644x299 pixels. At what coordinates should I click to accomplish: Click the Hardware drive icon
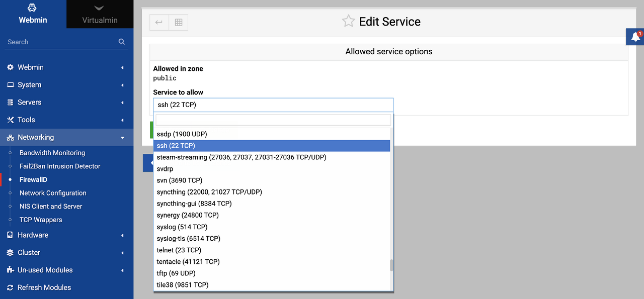pyautogui.click(x=10, y=235)
